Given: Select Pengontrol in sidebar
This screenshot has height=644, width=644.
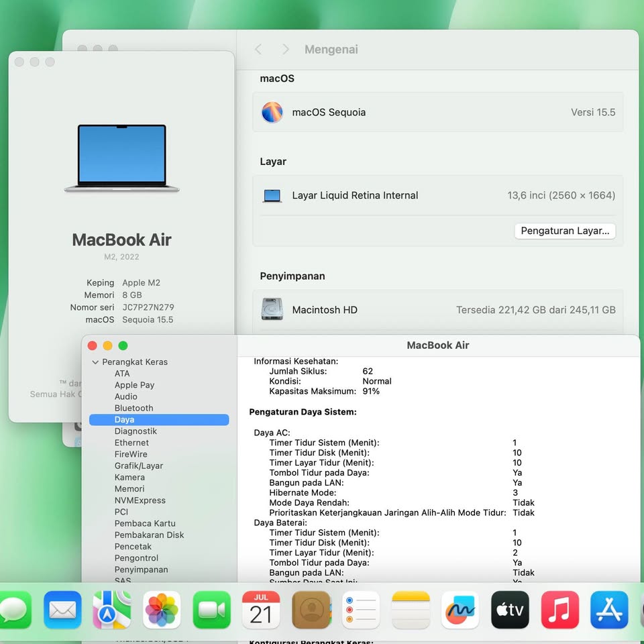Looking at the screenshot, I should coord(136,557).
